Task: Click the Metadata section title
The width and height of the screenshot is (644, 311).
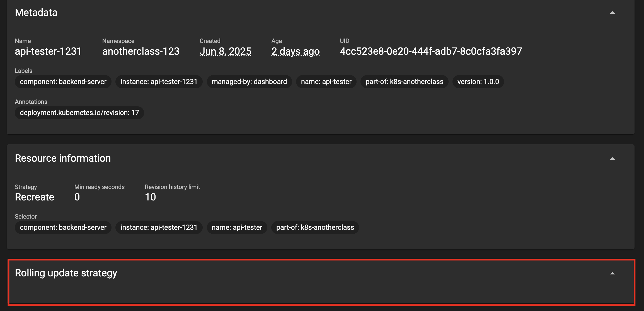Action: click(36, 13)
